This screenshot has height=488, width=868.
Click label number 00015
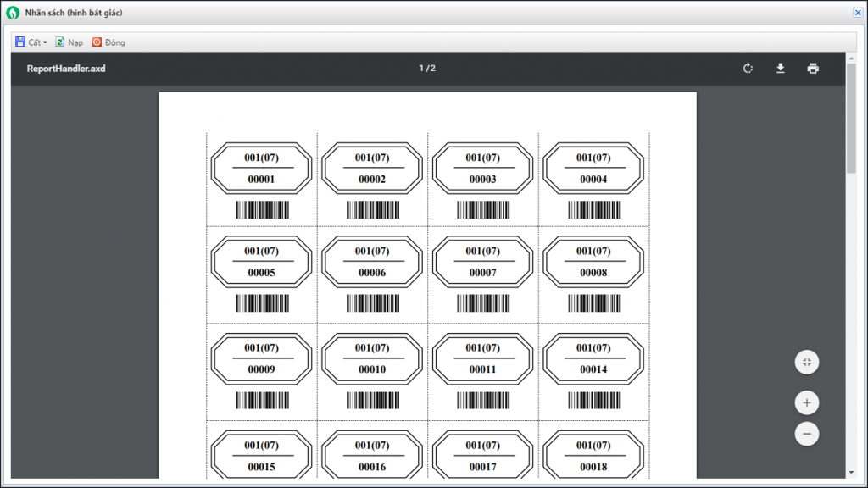(261, 467)
